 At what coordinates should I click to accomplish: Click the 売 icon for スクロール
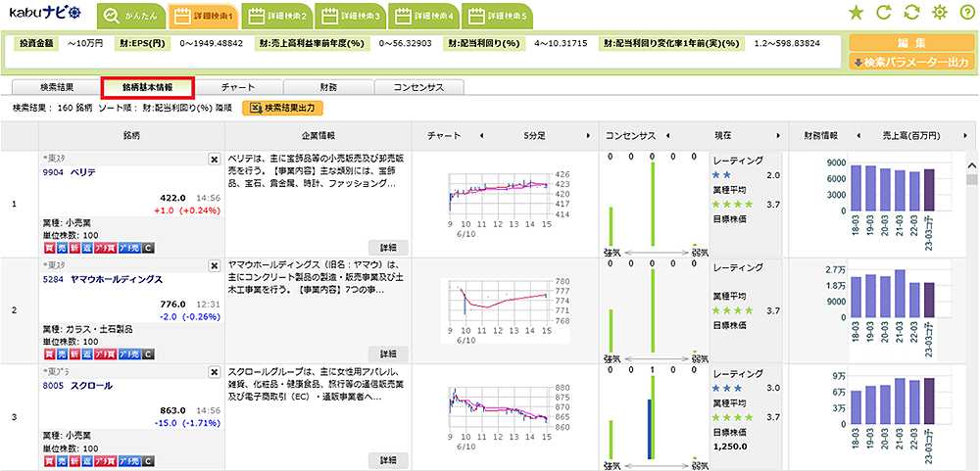(63, 461)
